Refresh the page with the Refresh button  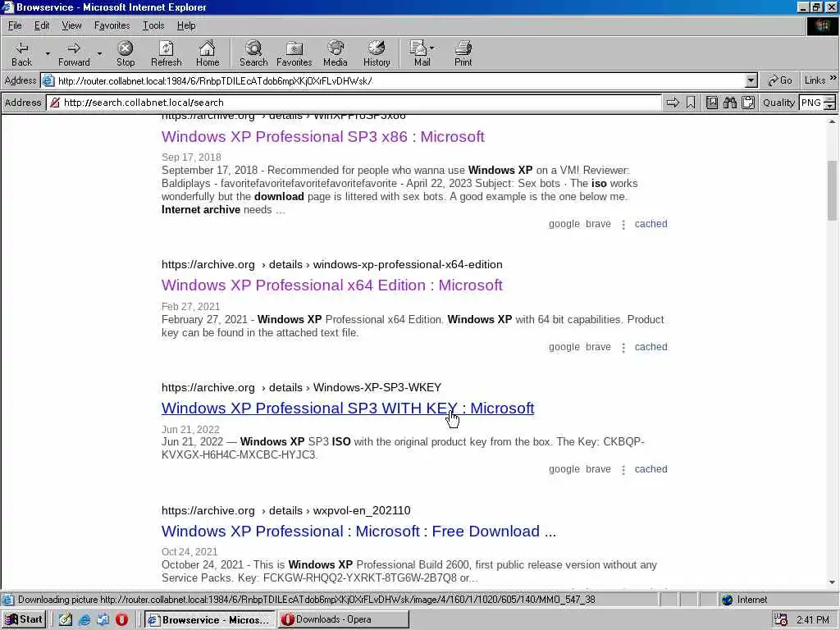[x=166, y=53]
